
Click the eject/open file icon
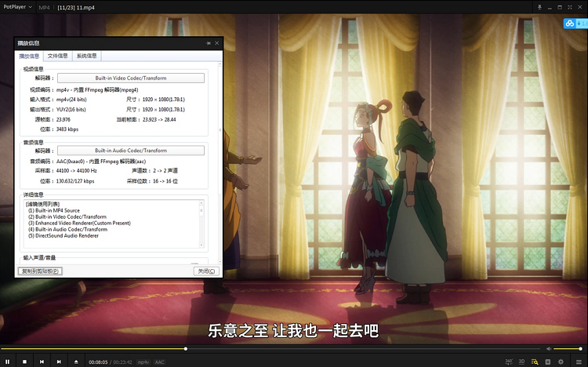76,362
